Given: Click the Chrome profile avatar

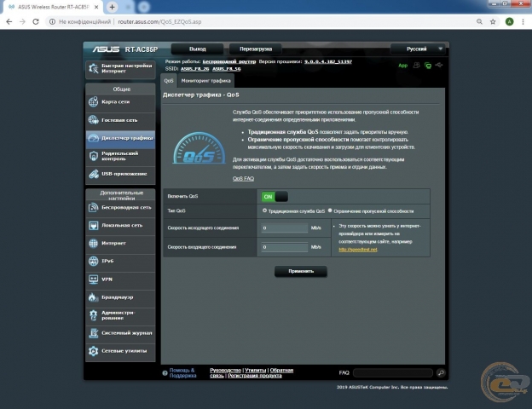Looking at the screenshot, I should [509, 21].
